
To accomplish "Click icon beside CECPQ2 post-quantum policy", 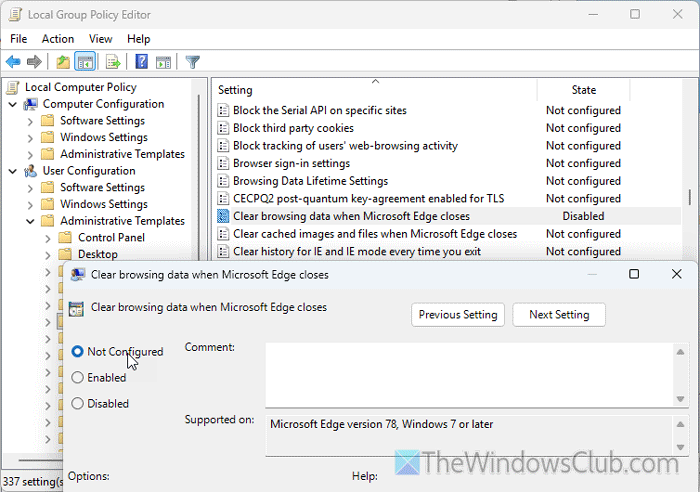I will point(223,199).
